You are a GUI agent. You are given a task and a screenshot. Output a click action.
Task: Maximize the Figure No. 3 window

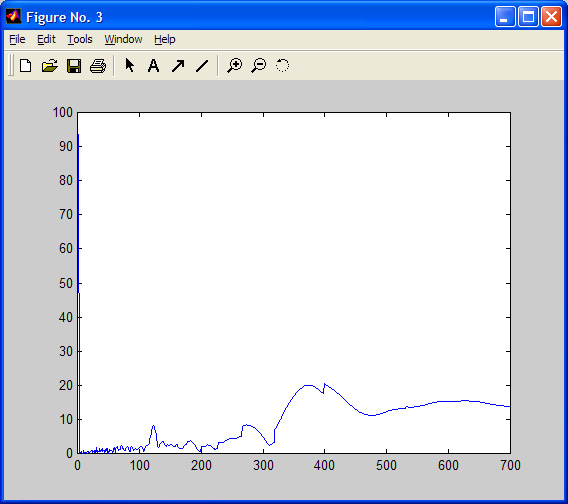[x=528, y=17]
